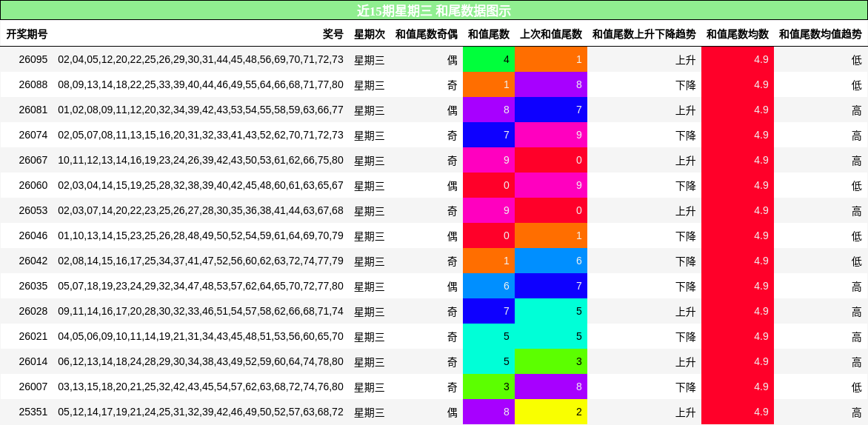Image resolution: width=868 pixels, height=425 pixels.
Task: Click 偶 parity in row 26095
Action: pos(453,60)
